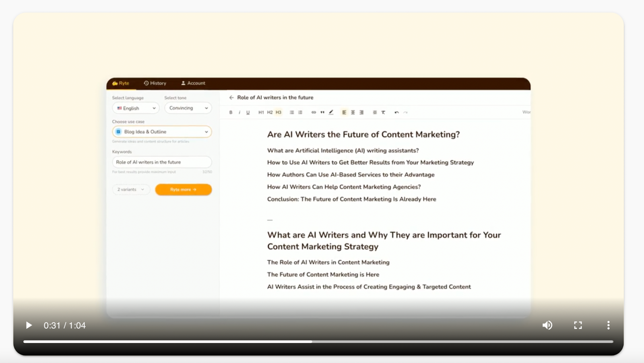The height and width of the screenshot is (363, 644).
Task: Play the video
Action: (29, 325)
